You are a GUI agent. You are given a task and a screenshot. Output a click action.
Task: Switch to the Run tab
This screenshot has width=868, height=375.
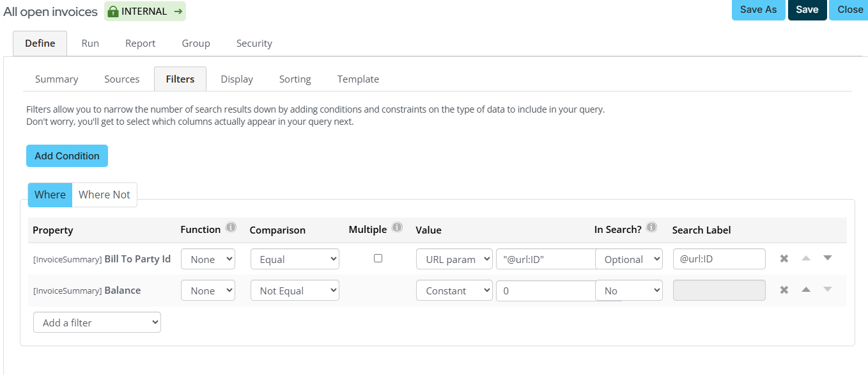point(90,44)
